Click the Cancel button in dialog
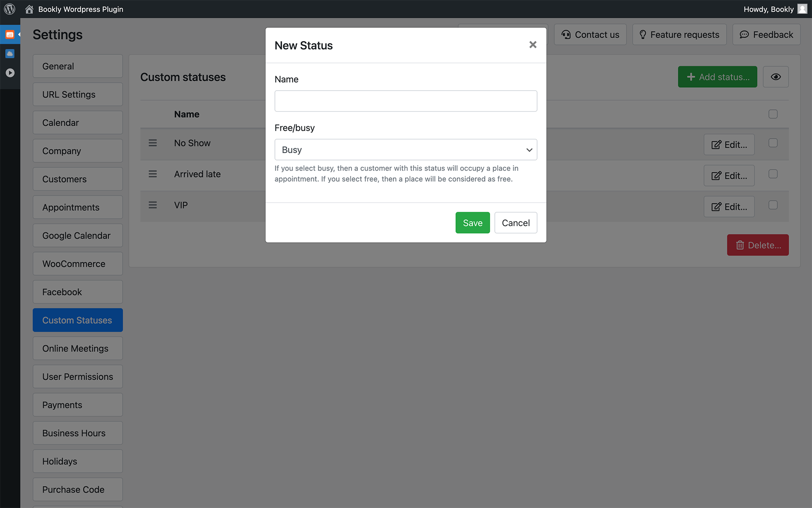 [515, 223]
